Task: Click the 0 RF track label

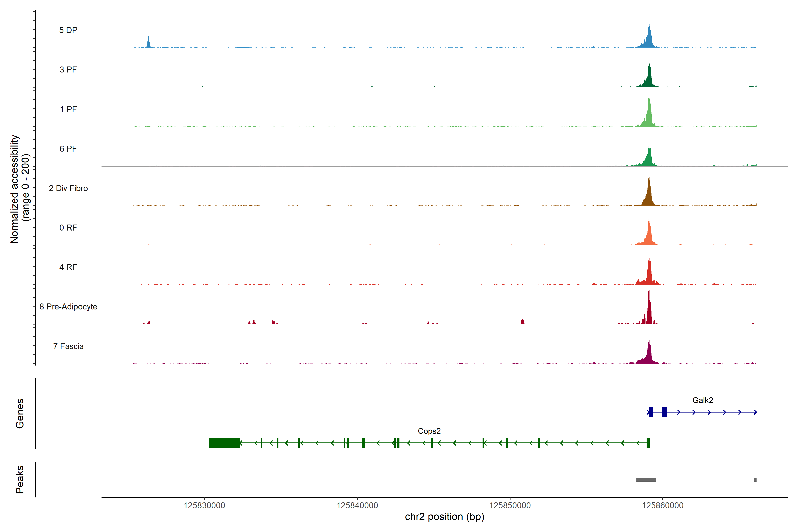Action: tap(68, 228)
